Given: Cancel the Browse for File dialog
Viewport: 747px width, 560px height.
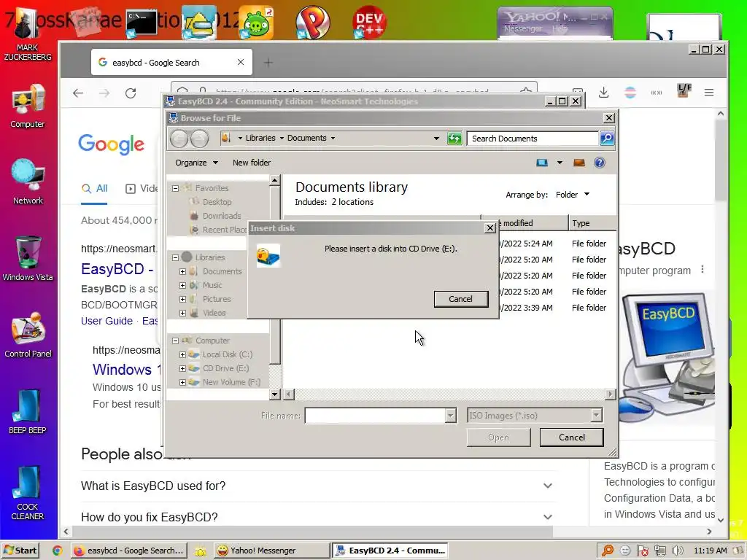Looking at the screenshot, I should point(572,437).
